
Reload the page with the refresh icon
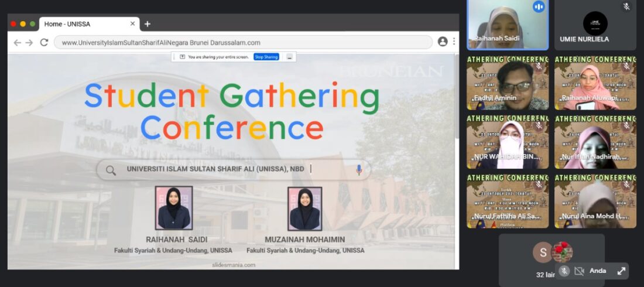(44, 43)
